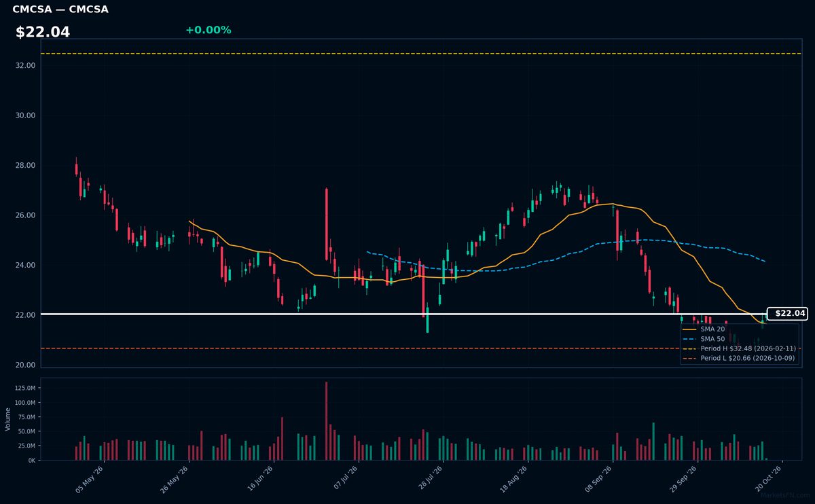The image size is (815, 504).
Task: Click the 26.00 price axis label
Action: point(24,215)
